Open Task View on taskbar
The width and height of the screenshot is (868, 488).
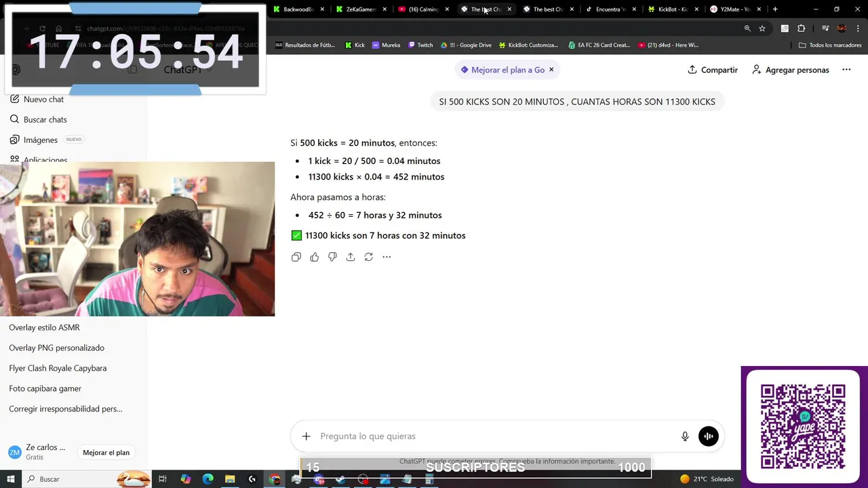(162, 479)
